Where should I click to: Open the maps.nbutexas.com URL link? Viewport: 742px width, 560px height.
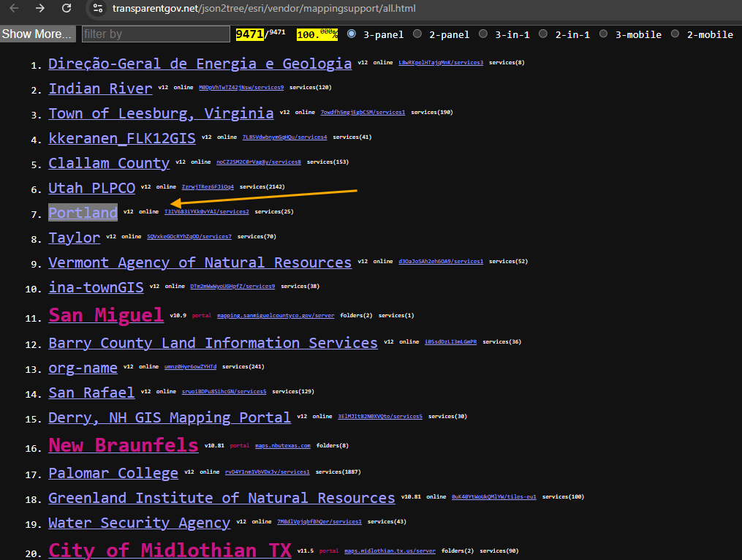(x=283, y=446)
